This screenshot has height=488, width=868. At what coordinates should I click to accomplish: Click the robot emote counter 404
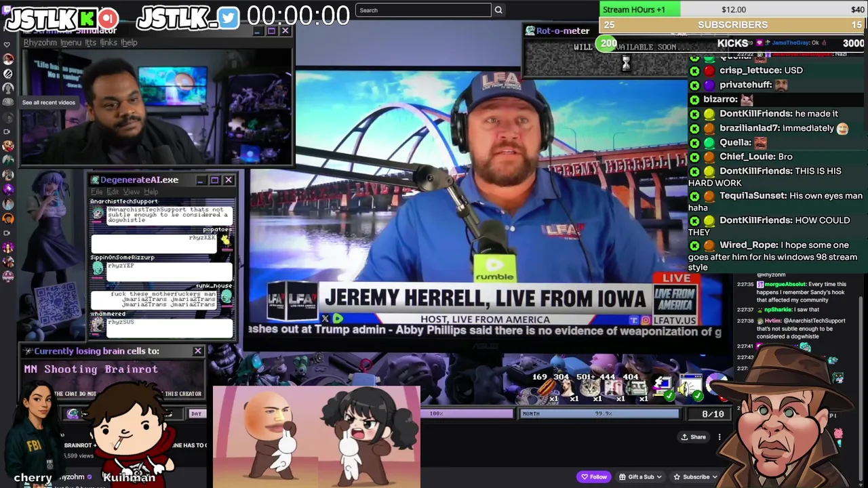click(635, 388)
